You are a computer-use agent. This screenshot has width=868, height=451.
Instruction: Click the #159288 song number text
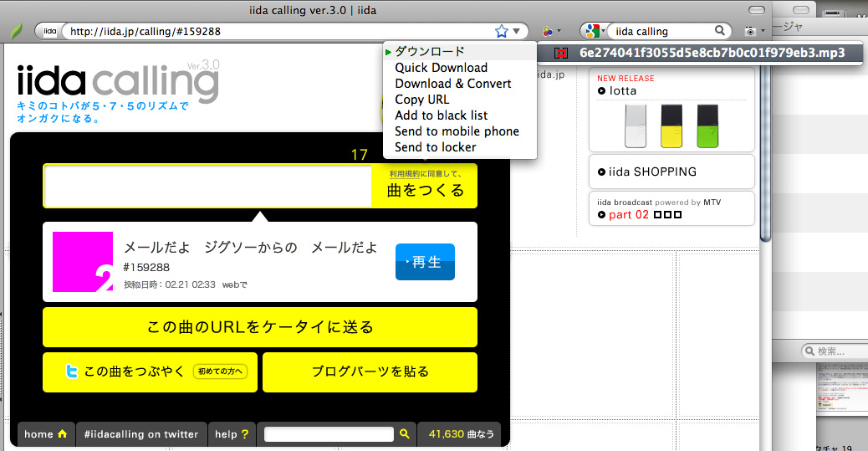pos(146,268)
